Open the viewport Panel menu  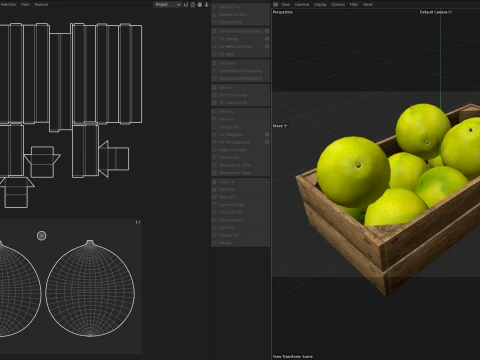368,5
